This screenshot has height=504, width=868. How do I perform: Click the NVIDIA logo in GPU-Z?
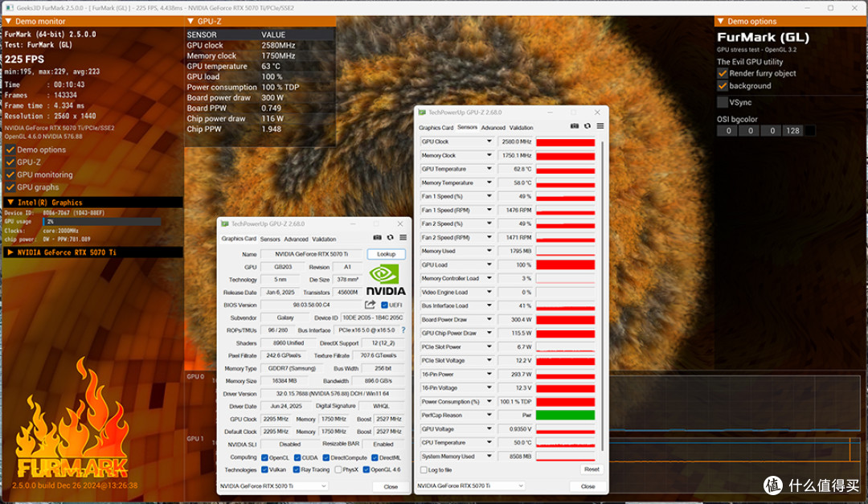click(385, 281)
